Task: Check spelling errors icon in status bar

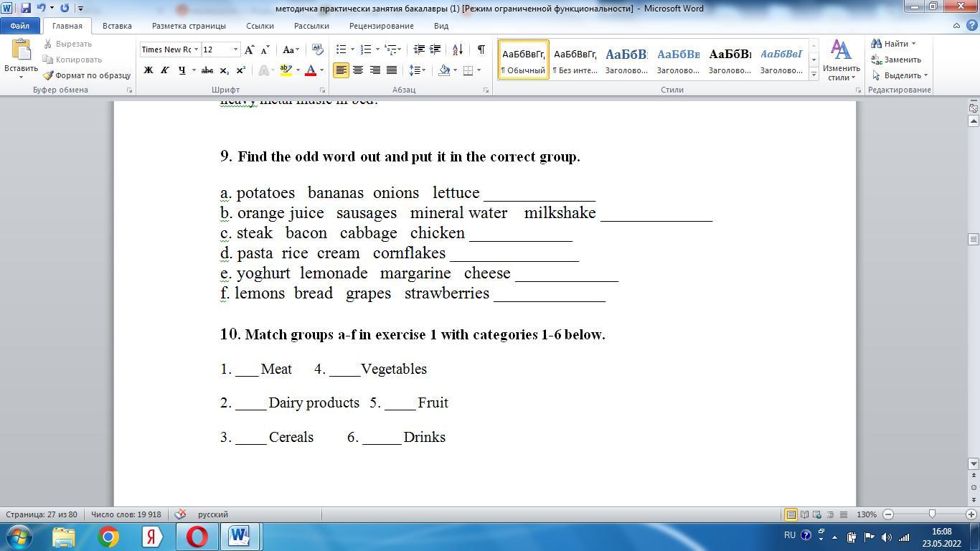Action: pos(181,514)
